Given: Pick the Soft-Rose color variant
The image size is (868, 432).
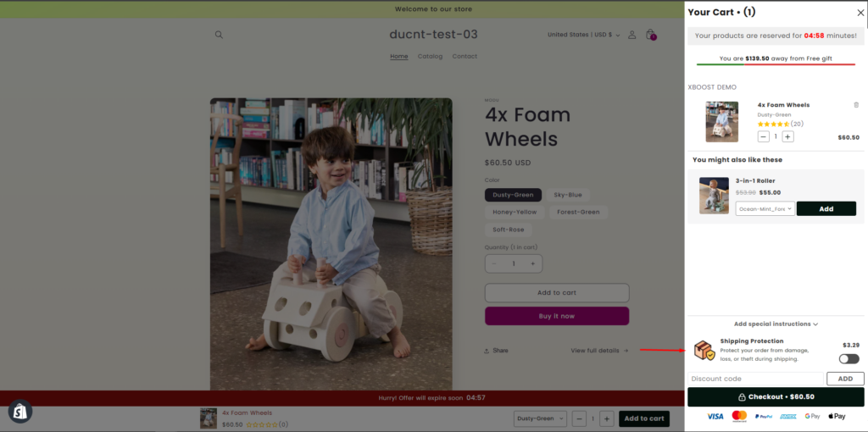Looking at the screenshot, I should (507, 230).
